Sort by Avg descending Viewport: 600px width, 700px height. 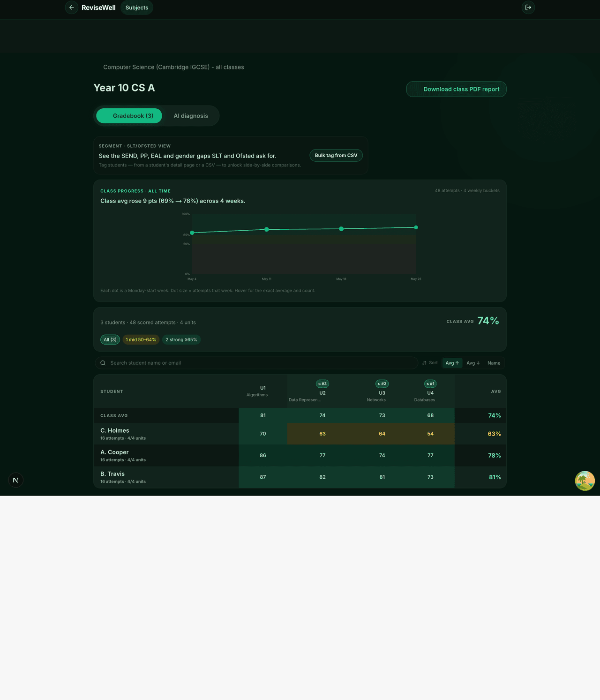(473, 363)
